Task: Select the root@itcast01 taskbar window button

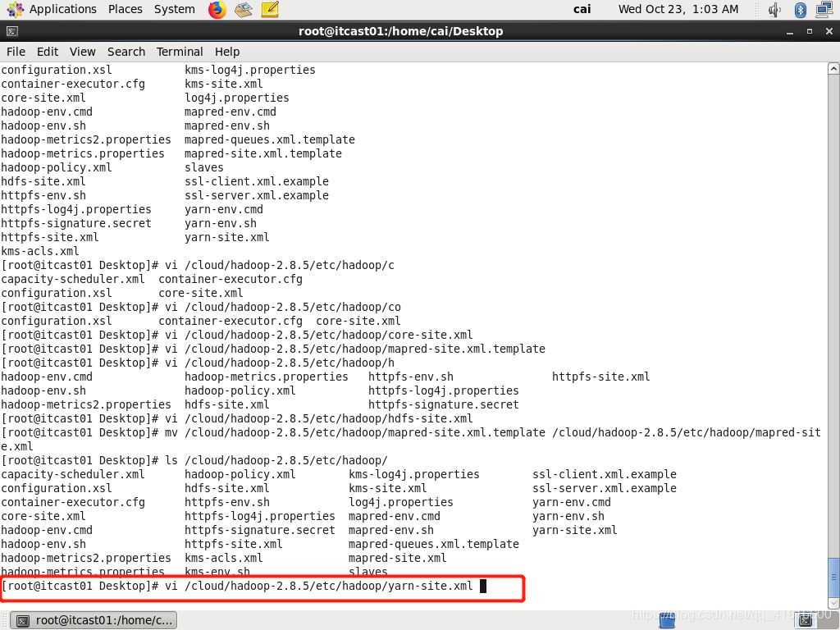Action: (94, 620)
